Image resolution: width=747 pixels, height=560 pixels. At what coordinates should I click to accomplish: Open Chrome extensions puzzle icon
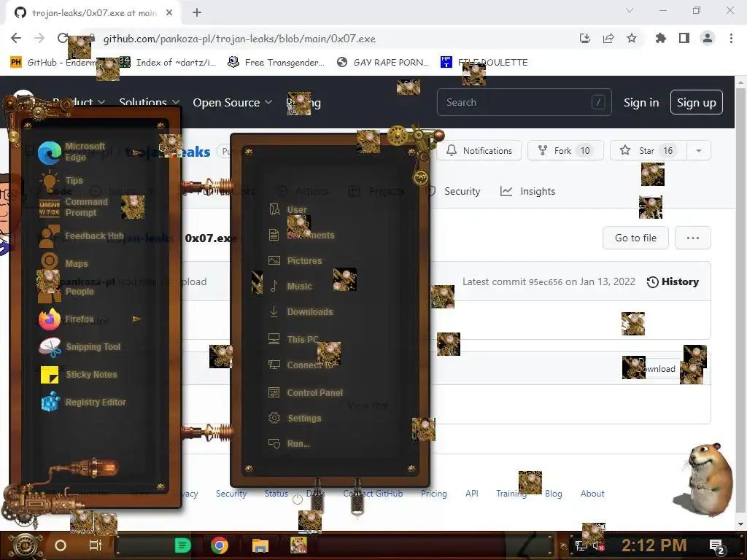coord(660,38)
